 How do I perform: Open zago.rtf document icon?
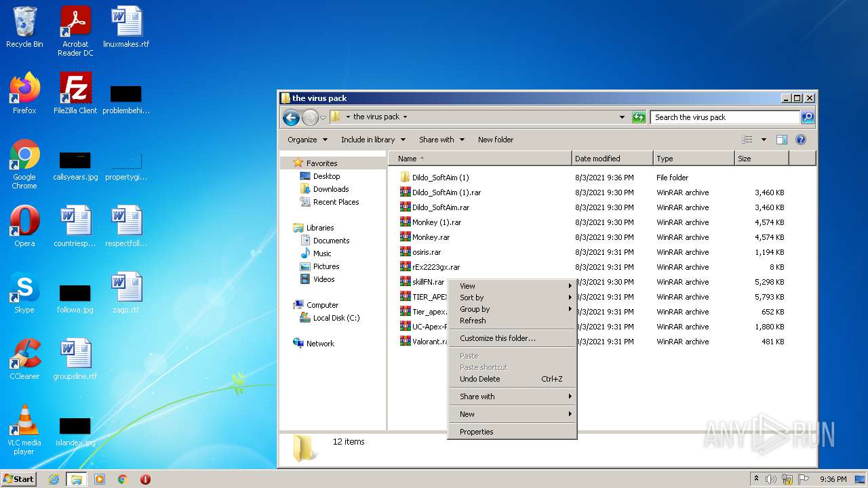coord(126,292)
